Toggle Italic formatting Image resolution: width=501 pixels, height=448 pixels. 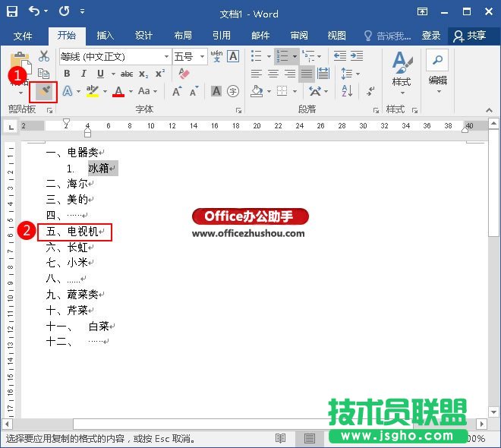[83, 74]
